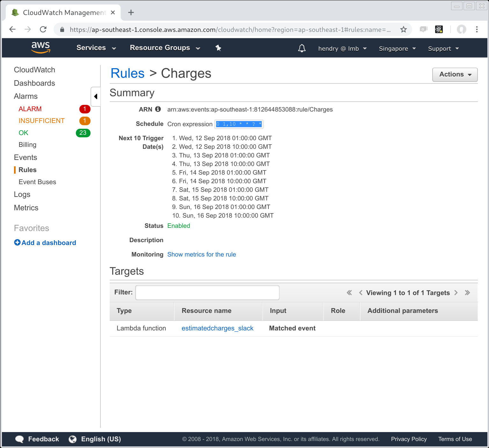Screen dimensions: 489x448
Task: Click the gray screen-capture extension icon
Action: [423, 29]
